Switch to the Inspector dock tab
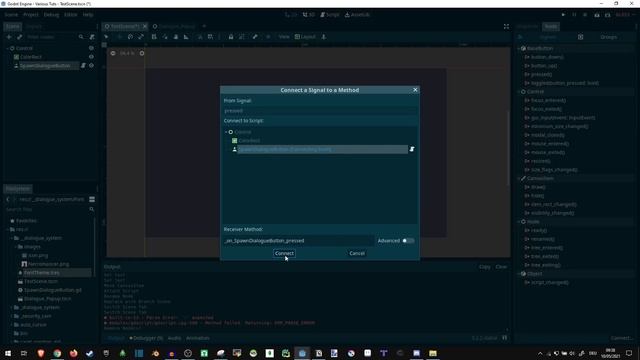 [528, 27]
